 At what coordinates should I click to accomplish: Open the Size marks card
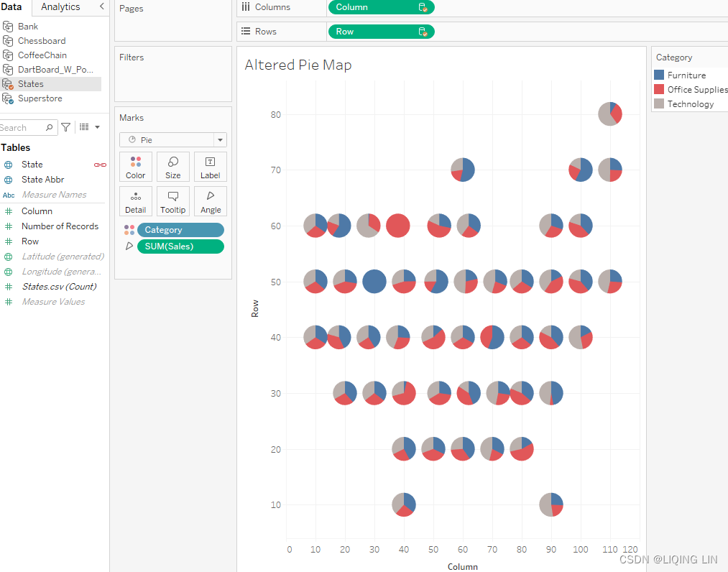tap(172, 167)
